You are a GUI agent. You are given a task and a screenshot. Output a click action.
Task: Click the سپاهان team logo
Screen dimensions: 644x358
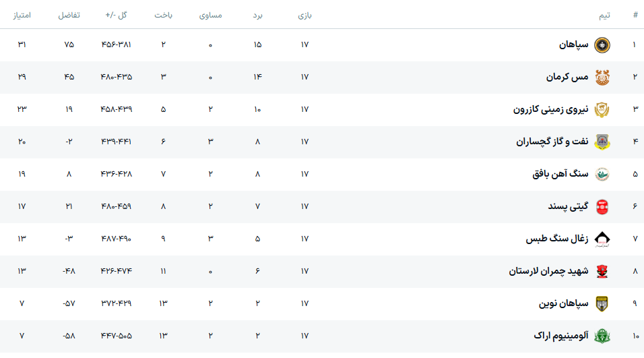pos(602,45)
